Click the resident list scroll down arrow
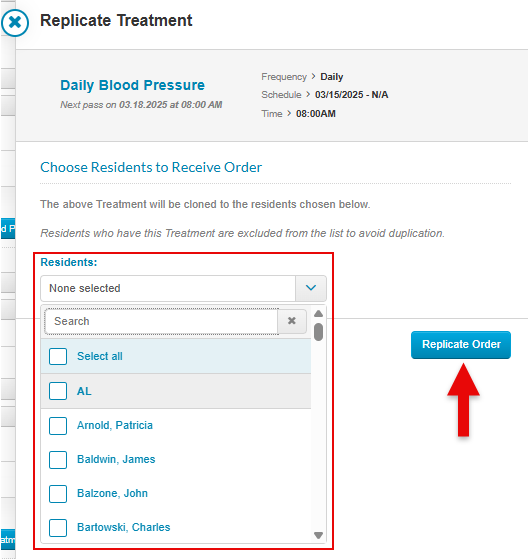 [318, 535]
